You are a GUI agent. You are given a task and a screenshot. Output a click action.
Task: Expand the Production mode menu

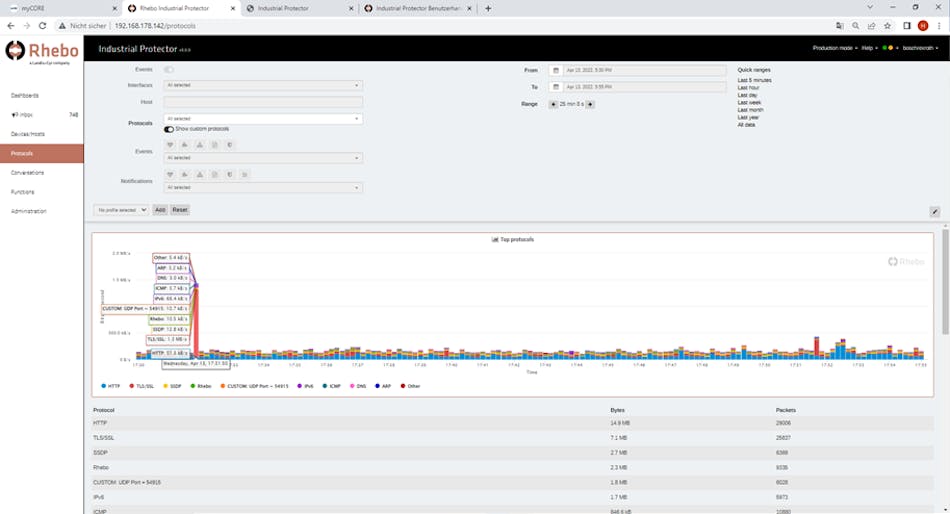[x=835, y=48]
